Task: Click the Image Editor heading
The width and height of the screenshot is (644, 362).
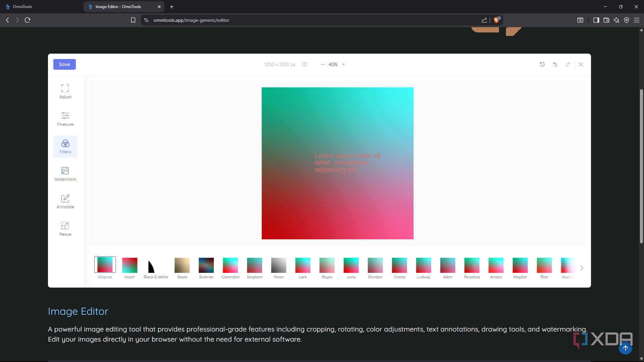Action: (x=78, y=311)
